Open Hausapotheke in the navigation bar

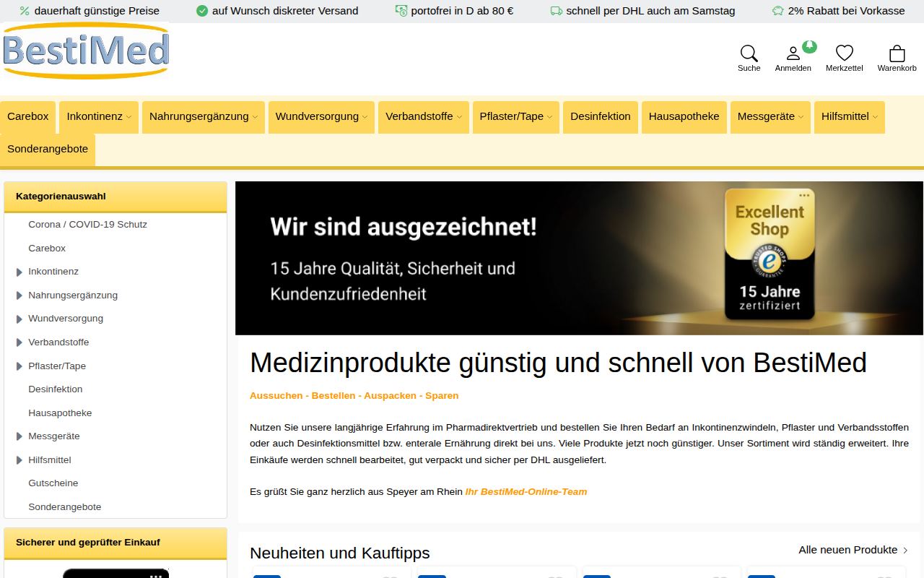point(684,117)
